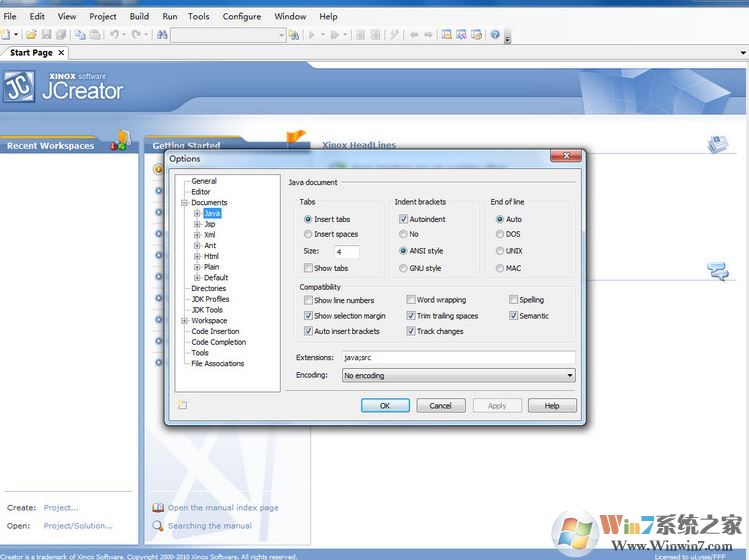Click the Cancel button
The width and height of the screenshot is (749, 560).
coord(440,406)
